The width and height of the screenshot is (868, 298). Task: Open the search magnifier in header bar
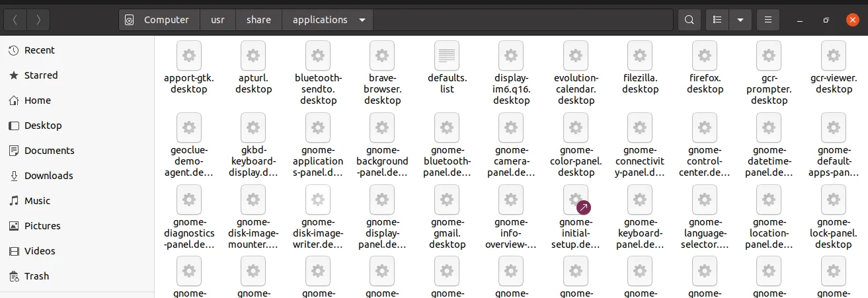click(x=690, y=20)
